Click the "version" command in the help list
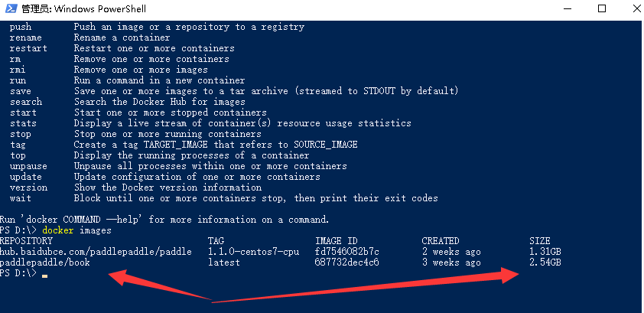The image size is (644, 313). pos(28,187)
